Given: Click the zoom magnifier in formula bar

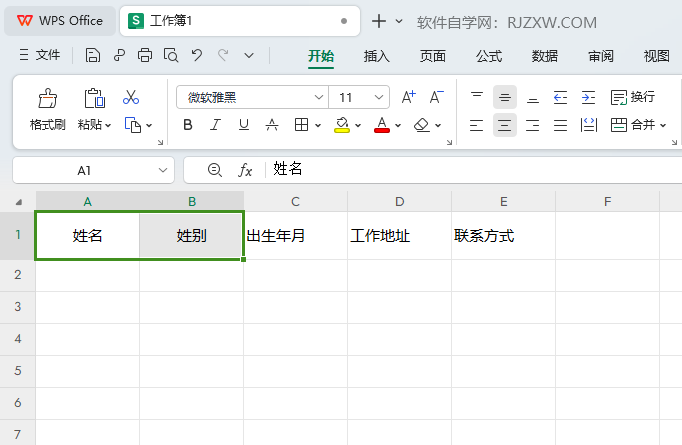Looking at the screenshot, I should tap(214, 170).
